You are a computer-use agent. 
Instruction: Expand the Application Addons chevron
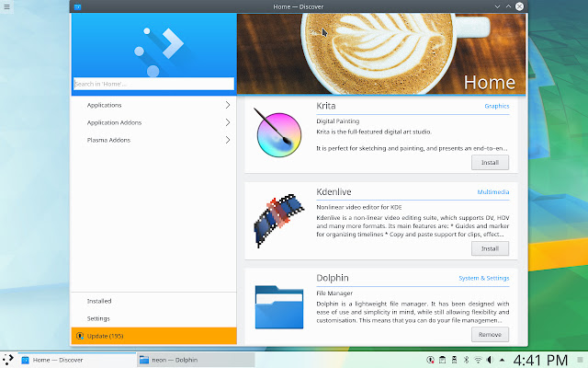(x=228, y=122)
